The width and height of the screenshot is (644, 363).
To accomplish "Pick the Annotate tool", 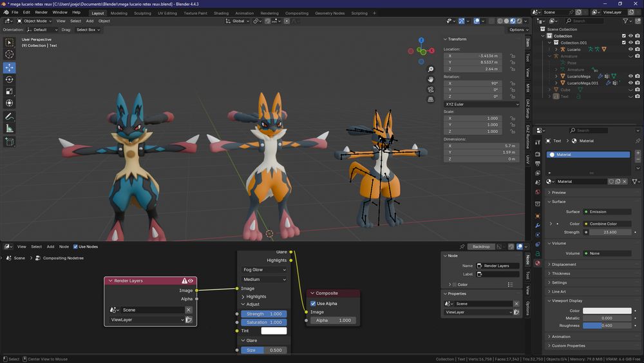I will [x=10, y=117].
